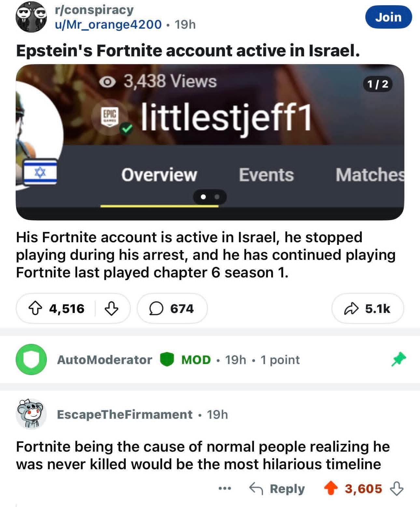Screen dimensions: 420x507
Task: Tap the AutoModerator shield avatar
Action: pos(31,359)
